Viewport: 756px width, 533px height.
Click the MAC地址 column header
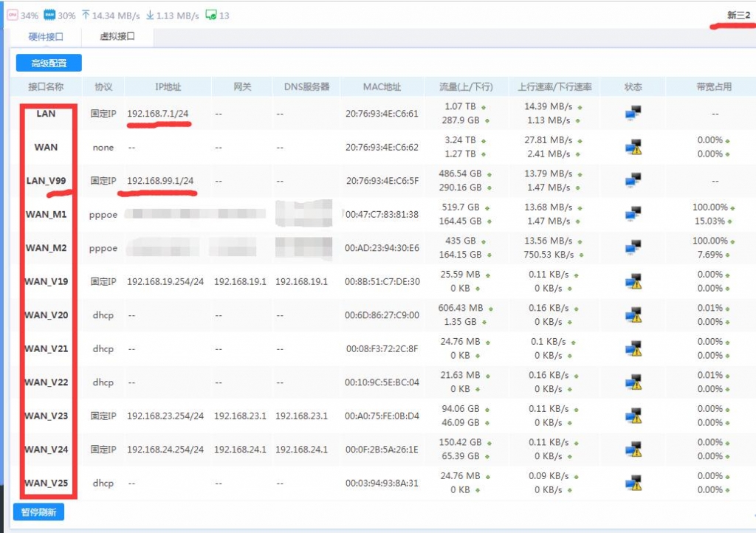[382, 86]
